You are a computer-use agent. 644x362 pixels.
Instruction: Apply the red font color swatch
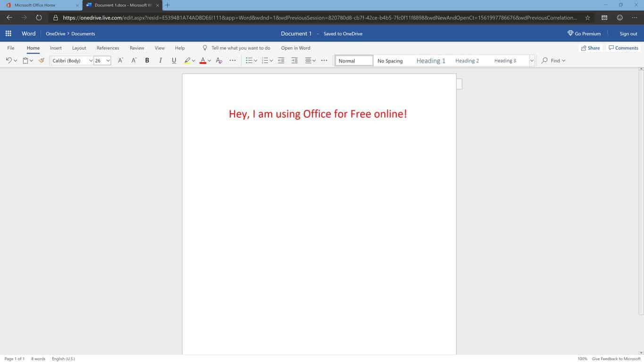coord(202,60)
